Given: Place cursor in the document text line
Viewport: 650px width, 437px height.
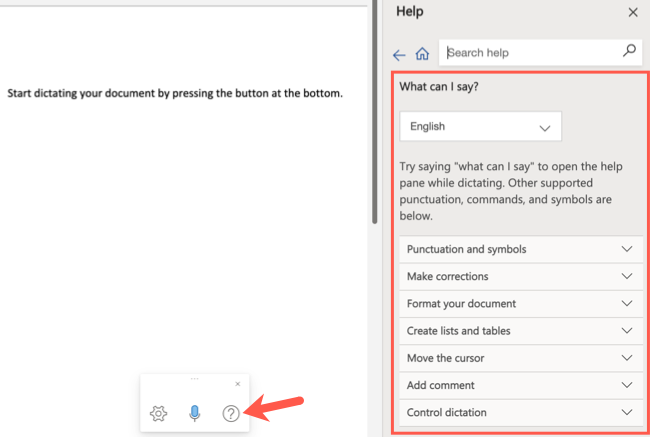Looking at the screenshot, I should (x=175, y=93).
